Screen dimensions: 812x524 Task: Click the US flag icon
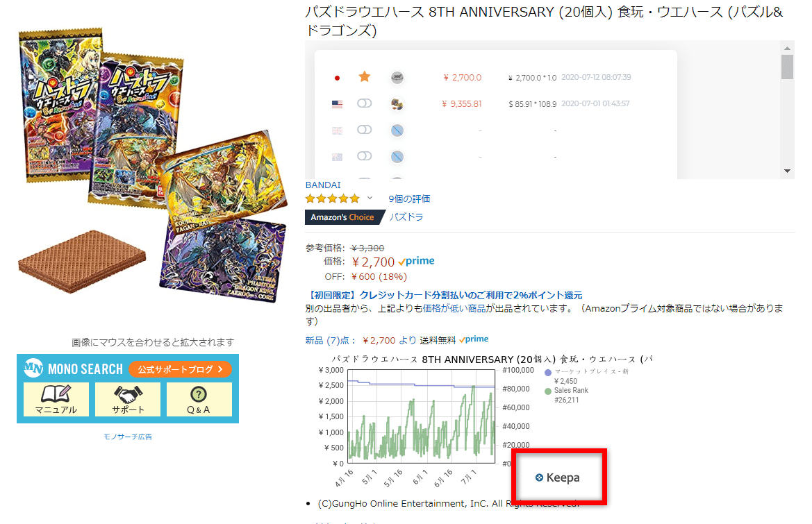337,104
